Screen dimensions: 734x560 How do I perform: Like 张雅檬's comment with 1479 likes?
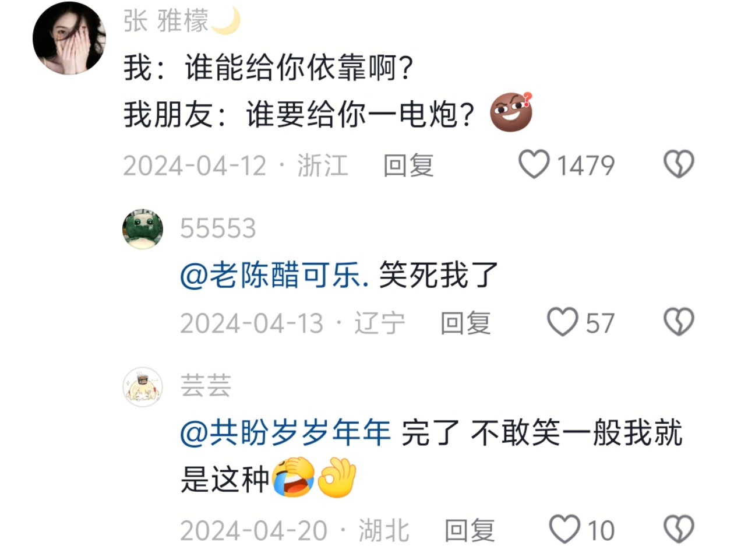(534, 164)
